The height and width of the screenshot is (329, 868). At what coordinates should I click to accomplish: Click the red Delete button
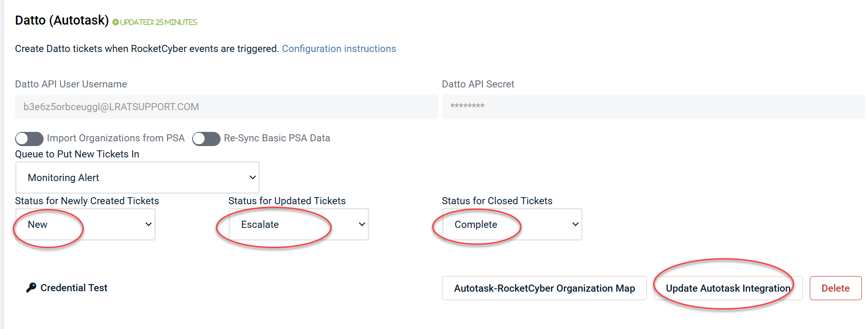tap(835, 288)
